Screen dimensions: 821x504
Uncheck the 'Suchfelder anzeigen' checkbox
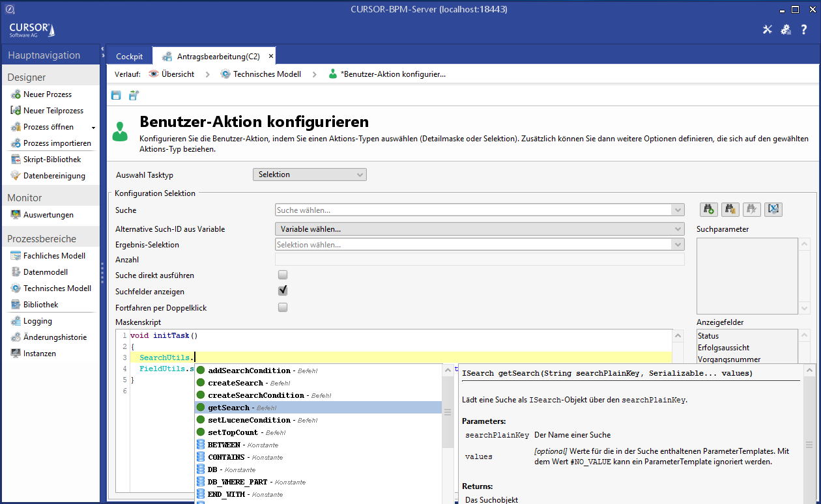coord(283,291)
